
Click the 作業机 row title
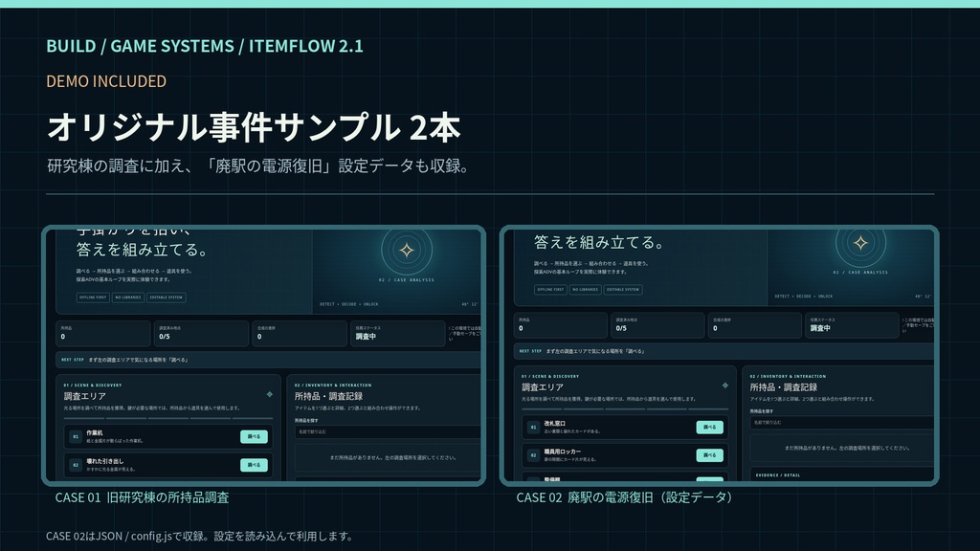[x=95, y=433]
